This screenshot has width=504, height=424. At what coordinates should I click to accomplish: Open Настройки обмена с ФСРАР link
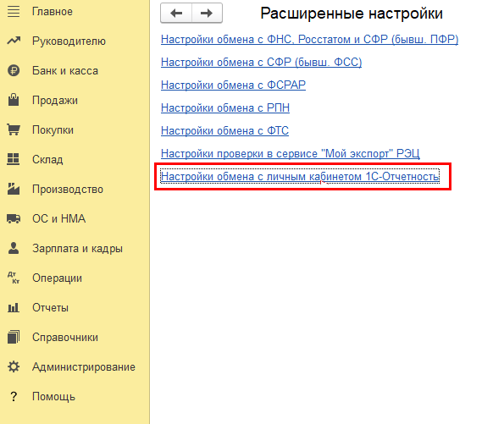click(233, 85)
